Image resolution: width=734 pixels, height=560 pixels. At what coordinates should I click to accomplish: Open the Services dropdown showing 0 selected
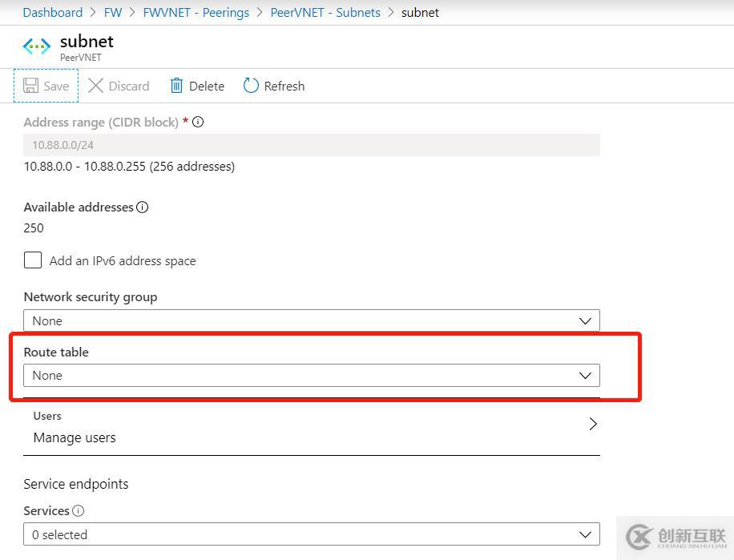pos(311,534)
